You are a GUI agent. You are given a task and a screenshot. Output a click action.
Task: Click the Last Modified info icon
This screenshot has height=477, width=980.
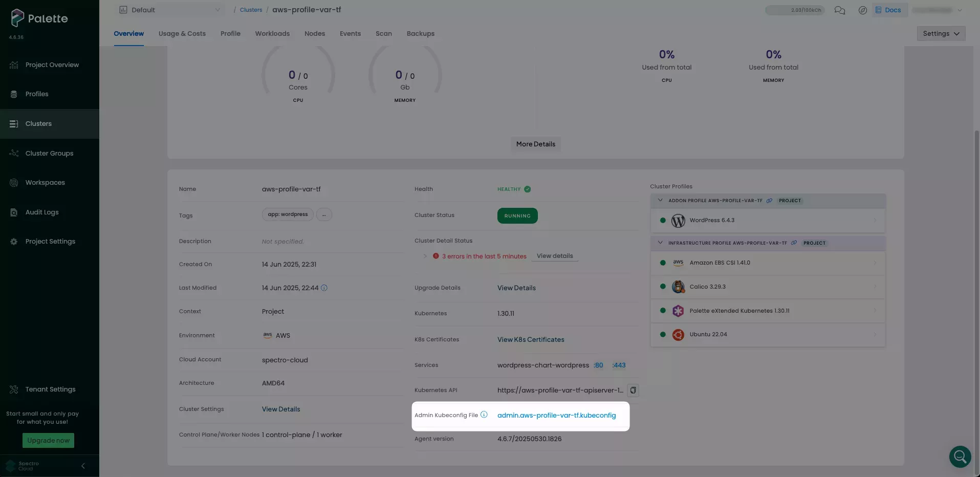click(324, 288)
